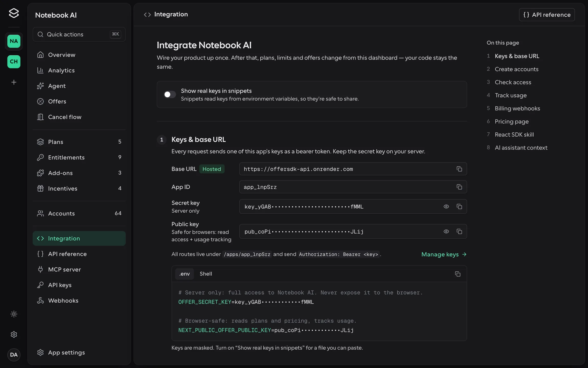Select the .env snippet tab
588x368 pixels.
[184, 274]
